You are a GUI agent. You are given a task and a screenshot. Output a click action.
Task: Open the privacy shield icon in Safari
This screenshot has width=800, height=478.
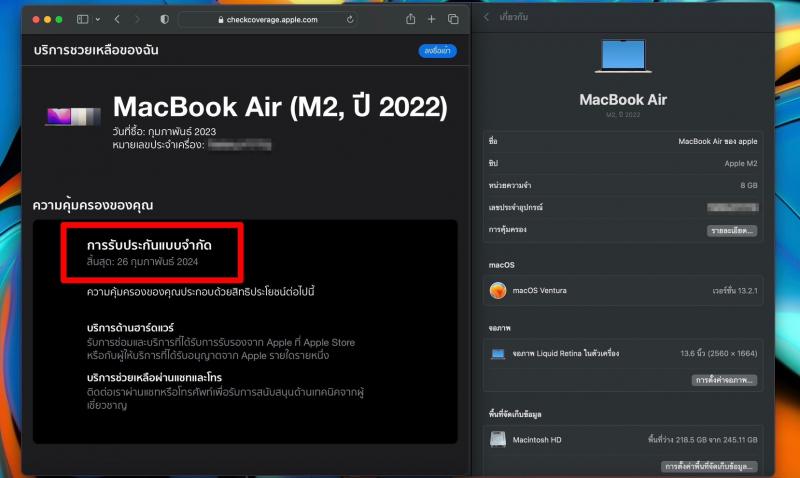164,19
